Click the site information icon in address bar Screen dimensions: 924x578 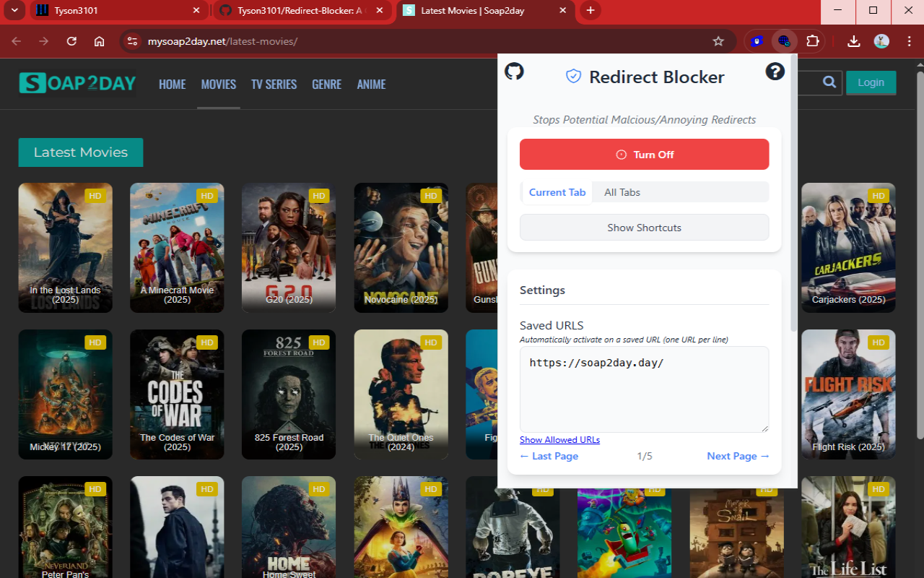(131, 41)
